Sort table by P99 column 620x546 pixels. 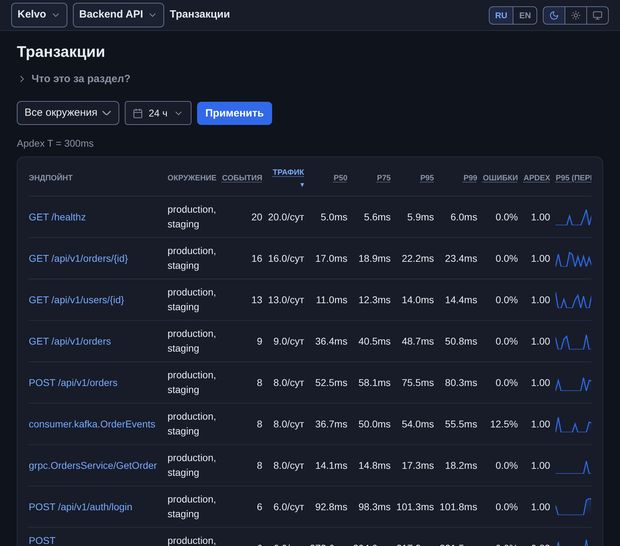pyautogui.click(x=470, y=178)
